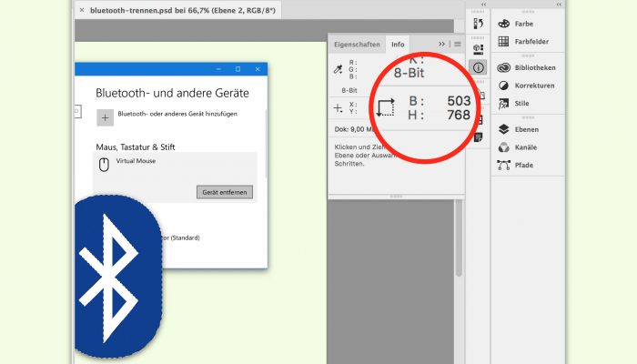Expand the narrow icon strip dock

pos(483,4)
